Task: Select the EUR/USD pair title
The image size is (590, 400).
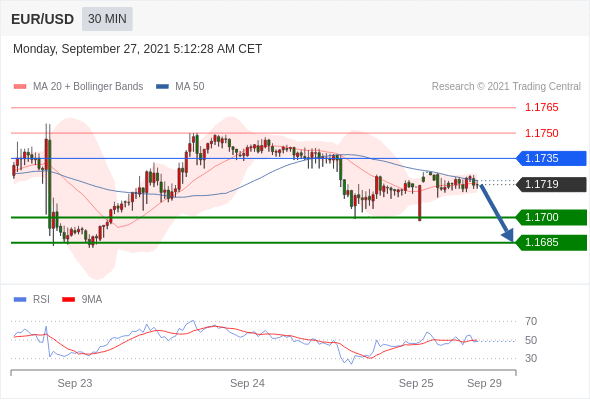Action: coord(43,19)
